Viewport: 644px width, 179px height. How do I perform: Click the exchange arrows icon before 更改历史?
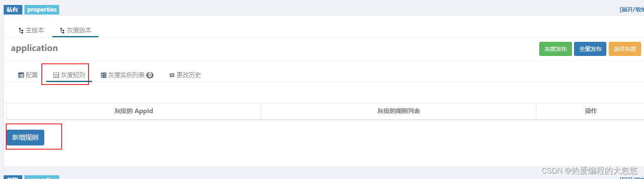pos(172,75)
